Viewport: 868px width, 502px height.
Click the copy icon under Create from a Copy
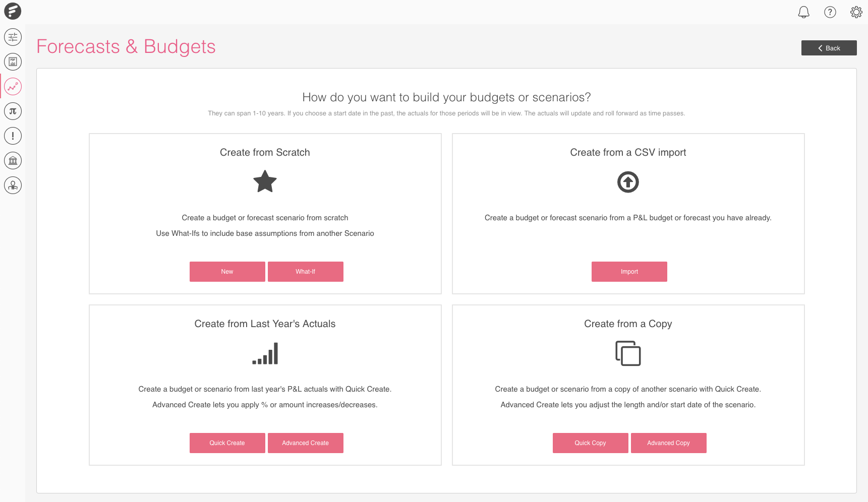point(628,353)
